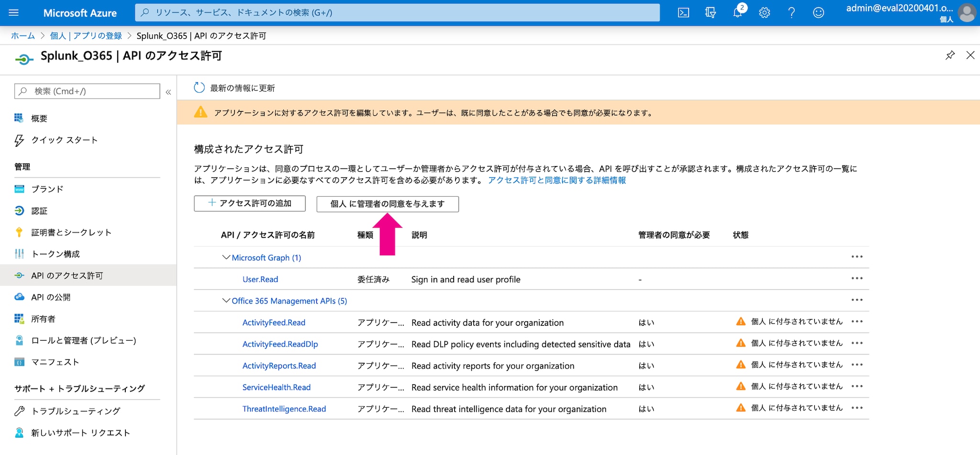Viewport: 980px width, 455px height.
Task: Open more options for Office 365 Management APIs
Action: pos(857,300)
